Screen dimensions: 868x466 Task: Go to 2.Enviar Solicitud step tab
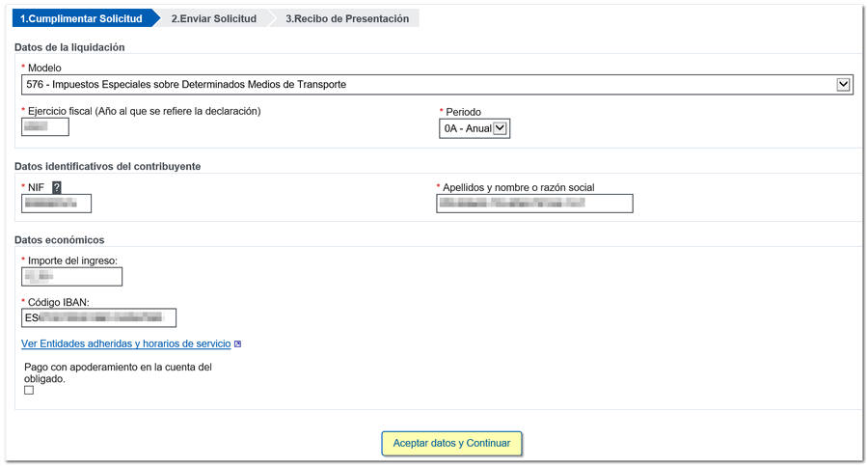[213, 18]
